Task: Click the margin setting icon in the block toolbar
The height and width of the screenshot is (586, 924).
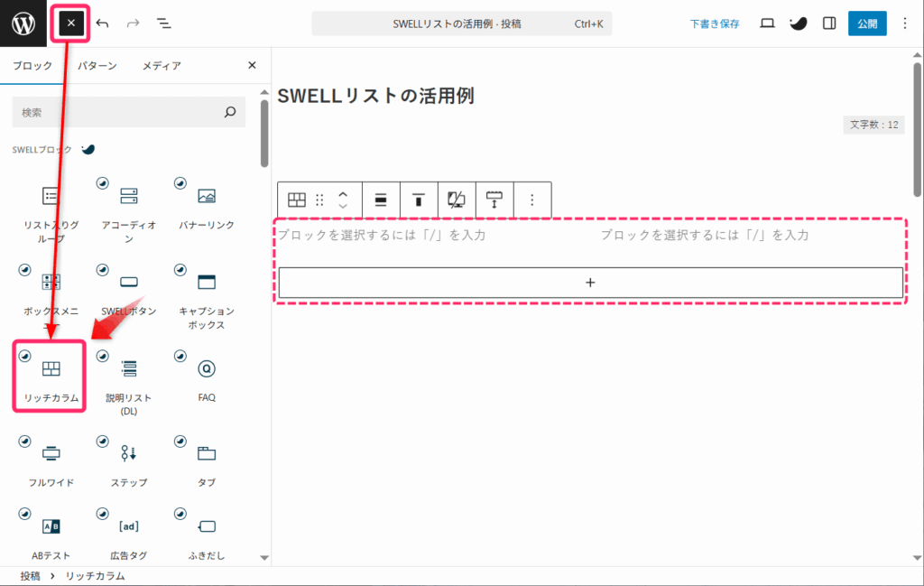Action: click(494, 200)
